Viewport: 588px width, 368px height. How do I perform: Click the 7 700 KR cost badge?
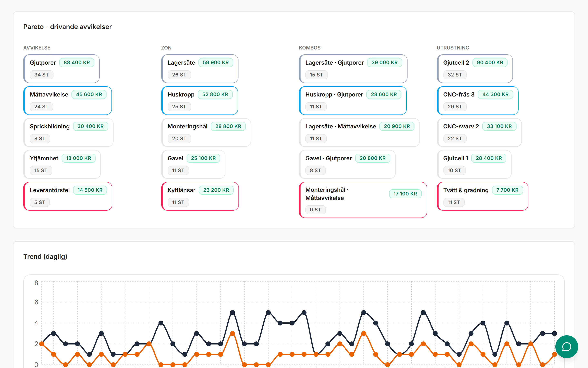(x=507, y=190)
